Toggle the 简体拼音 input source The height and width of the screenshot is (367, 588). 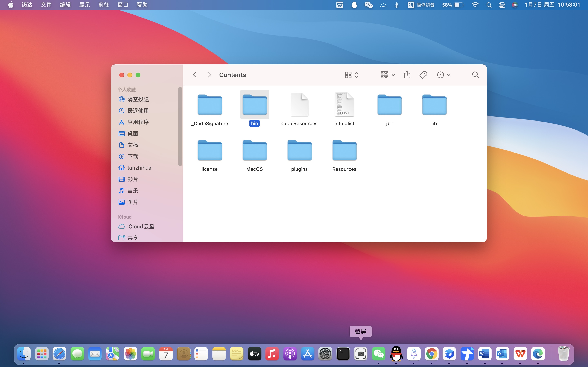tap(421, 5)
